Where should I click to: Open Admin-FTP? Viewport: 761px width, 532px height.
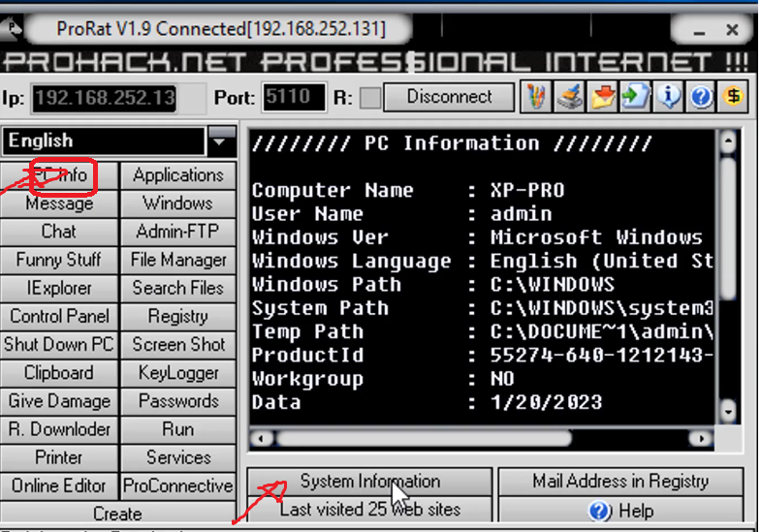point(178,232)
